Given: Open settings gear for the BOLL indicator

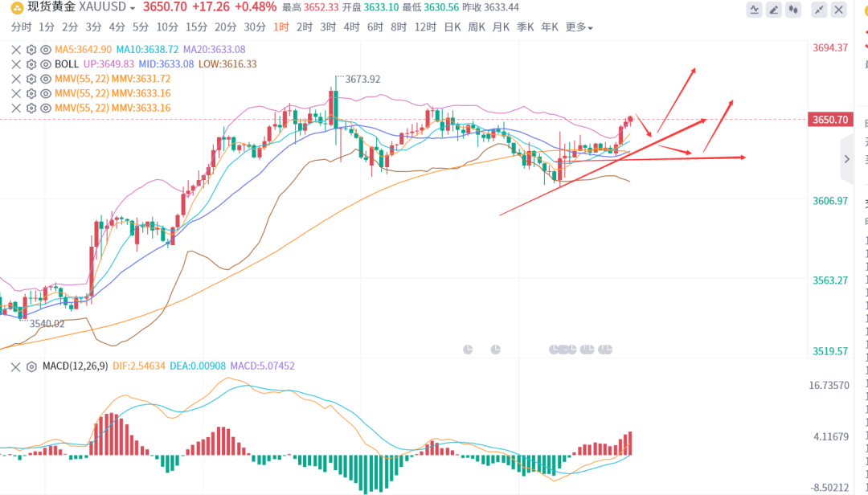Looking at the screenshot, I should pyautogui.click(x=31, y=64).
